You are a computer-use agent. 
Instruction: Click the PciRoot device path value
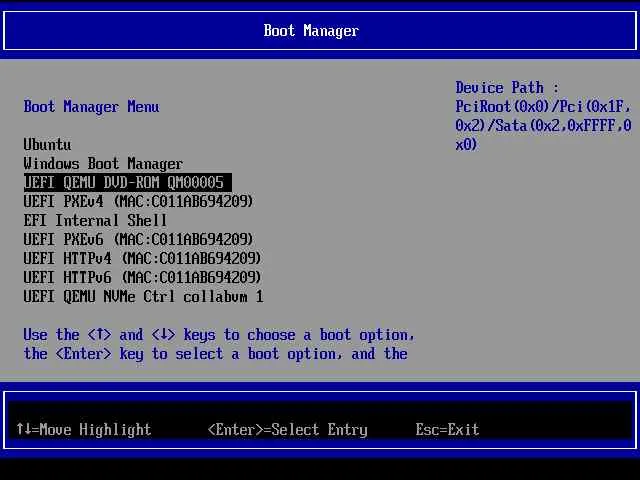[543, 125]
